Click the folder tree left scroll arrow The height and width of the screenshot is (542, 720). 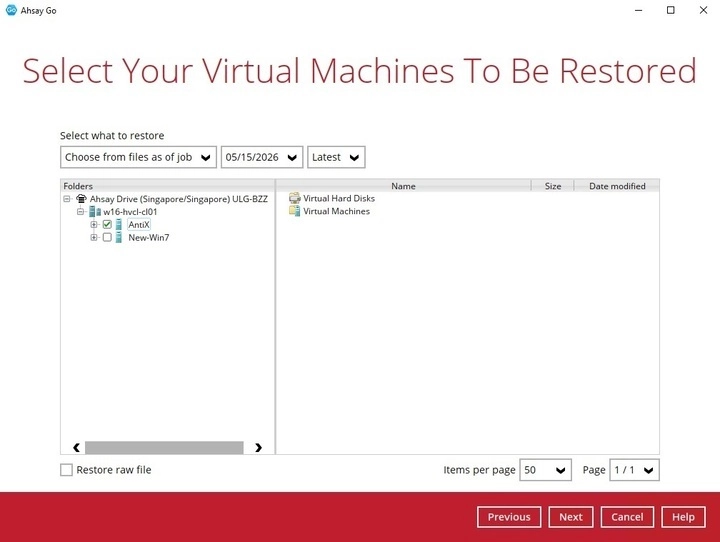coord(77,447)
